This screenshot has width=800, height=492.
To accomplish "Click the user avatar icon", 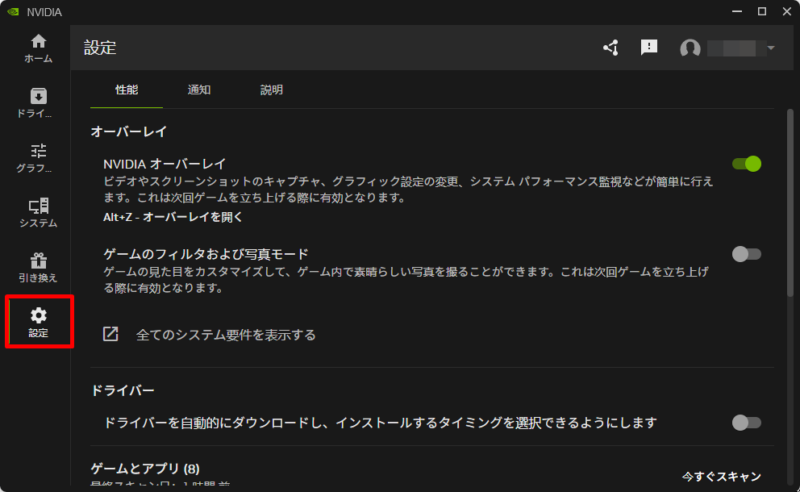I will (x=690, y=48).
